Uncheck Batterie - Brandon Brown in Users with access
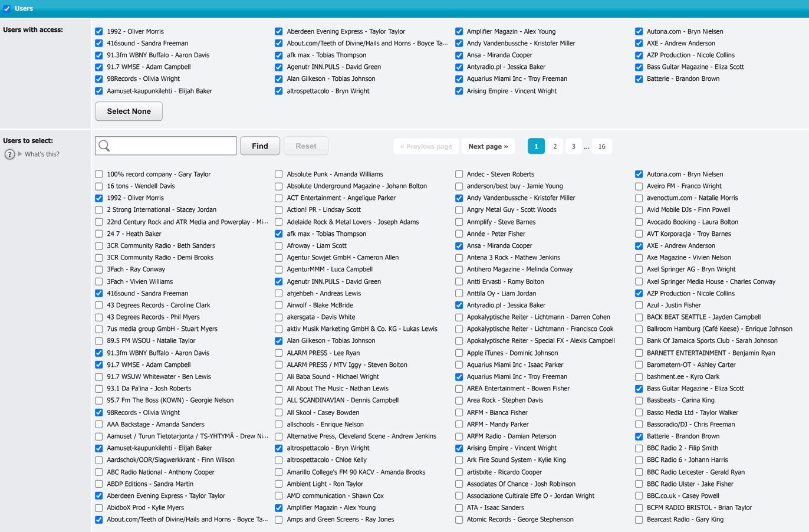 [x=639, y=79]
